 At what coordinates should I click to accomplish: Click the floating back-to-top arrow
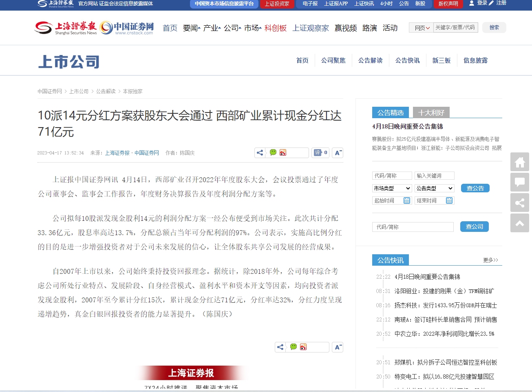click(x=520, y=223)
